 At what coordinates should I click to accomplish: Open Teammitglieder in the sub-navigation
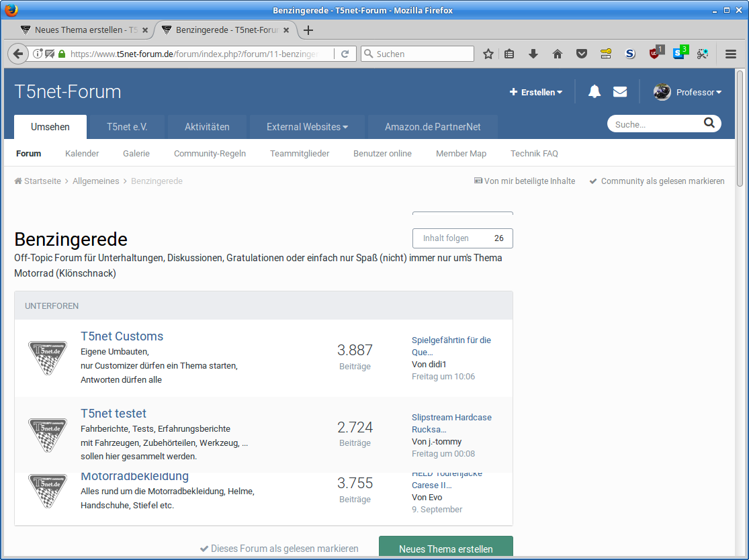[x=300, y=153]
